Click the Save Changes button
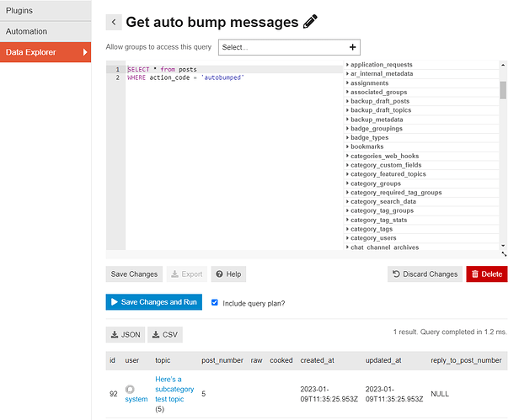Image resolution: width=519 pixels, height=420 pixels. 134,274
